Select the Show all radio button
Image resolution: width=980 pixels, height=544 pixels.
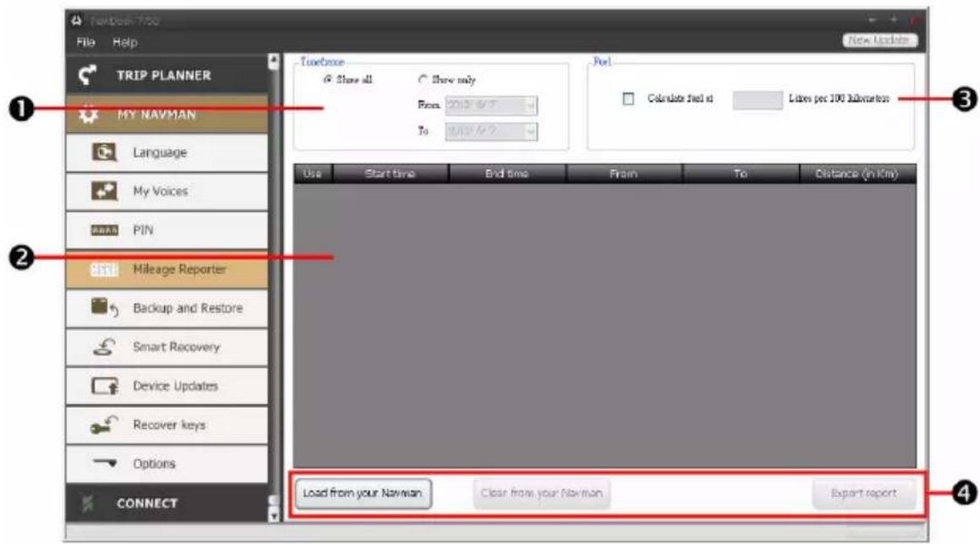[x=327, y=80]
